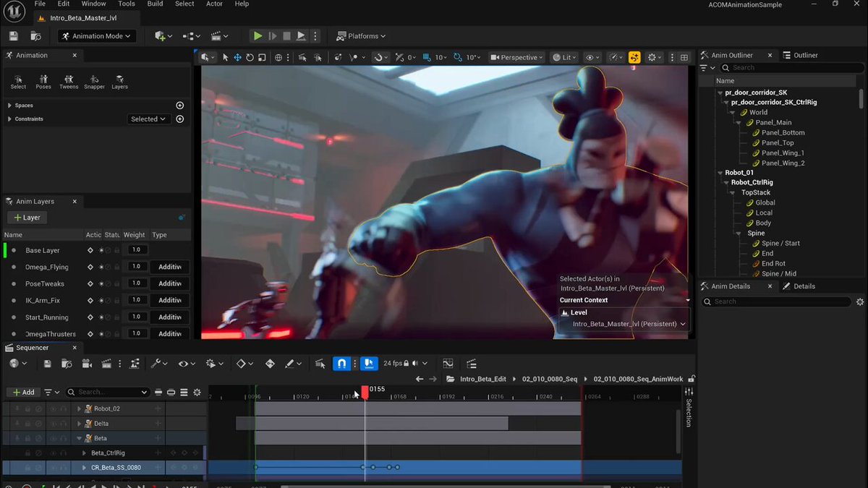Toggle visibility of the Delta track
The height and width of the screenshot is (488, 868).
[53, 424]
